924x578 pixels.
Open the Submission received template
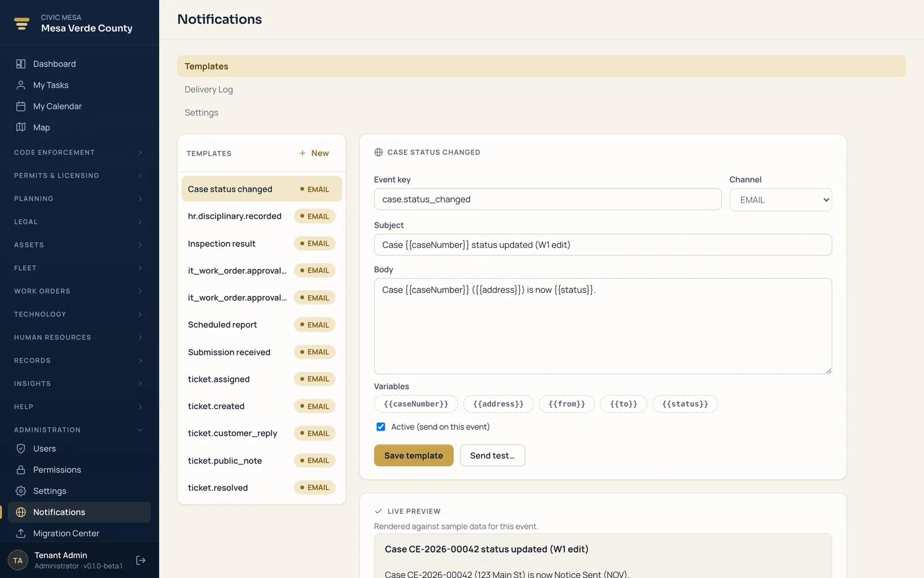(262, 352)
